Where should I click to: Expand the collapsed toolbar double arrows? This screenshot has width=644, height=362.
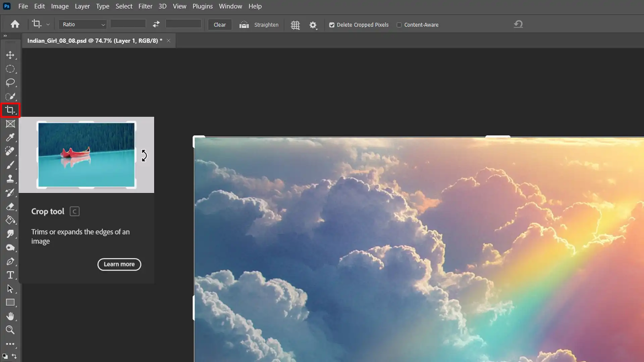click(5, 36)
